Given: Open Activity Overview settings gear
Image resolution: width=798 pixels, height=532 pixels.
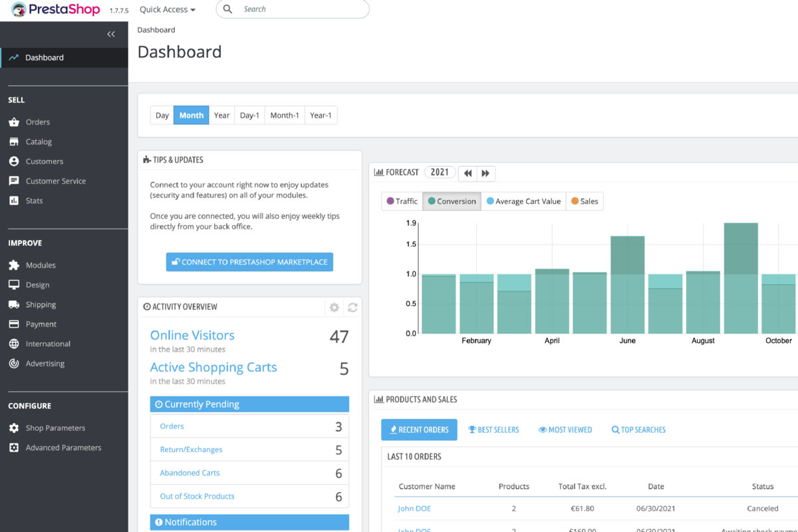Looking at the screenshot, I should (334, 307).
